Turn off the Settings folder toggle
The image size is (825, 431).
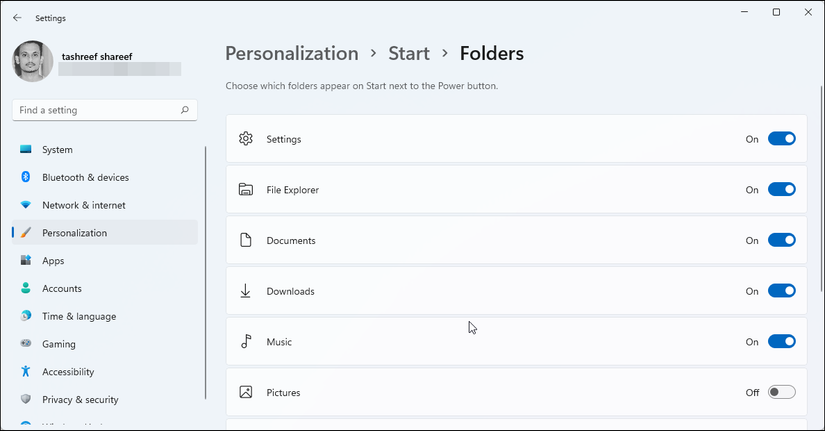(x=781, y=139)
